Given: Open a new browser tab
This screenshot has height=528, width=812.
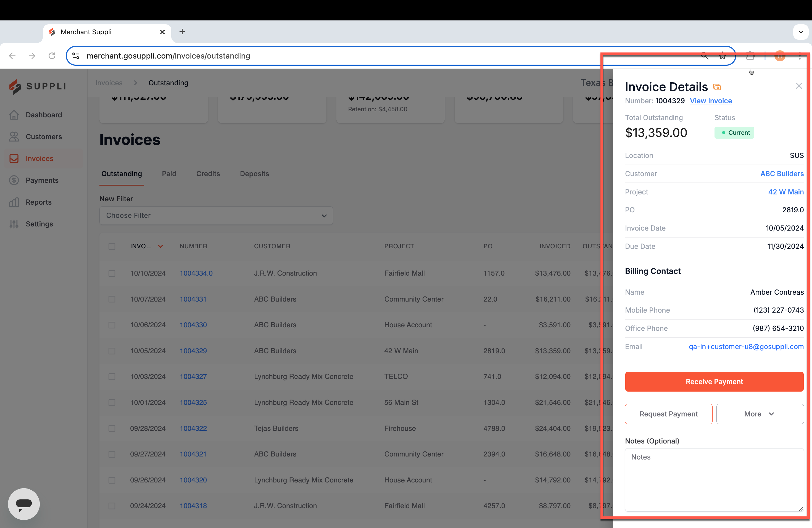Looking at the screenshot, I should click(x=183, y=32).
